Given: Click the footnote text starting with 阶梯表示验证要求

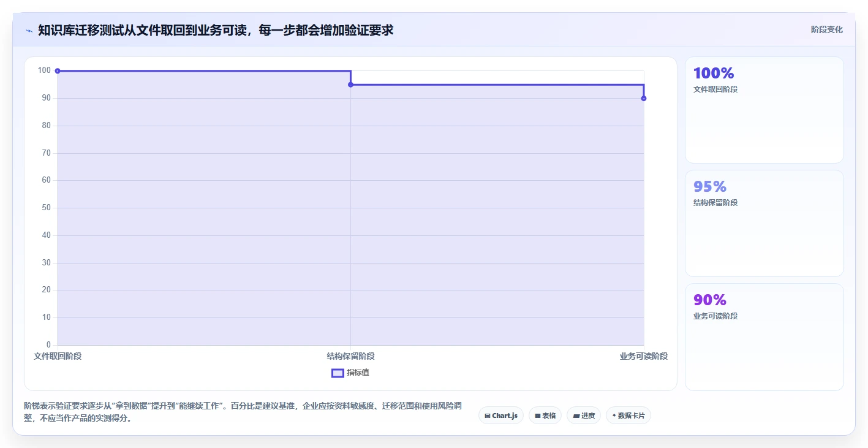Looking at the screenshot, I should click(x=242, y=412).
